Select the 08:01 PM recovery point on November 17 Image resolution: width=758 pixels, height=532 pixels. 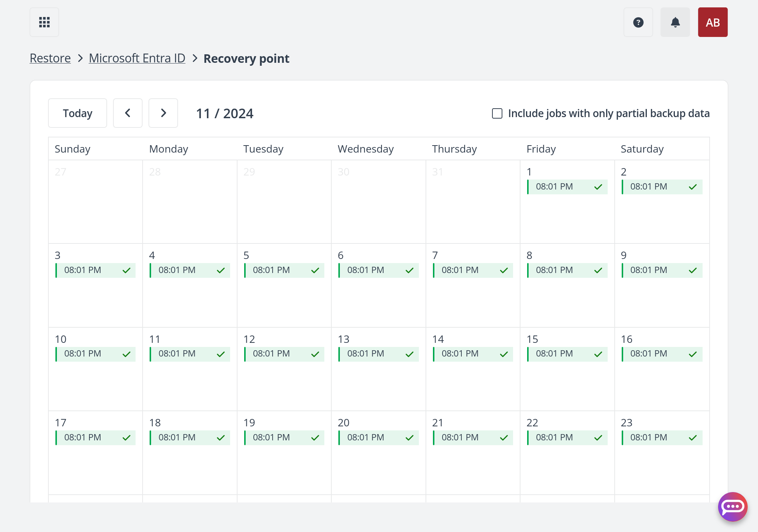click(x=96, y=438)
